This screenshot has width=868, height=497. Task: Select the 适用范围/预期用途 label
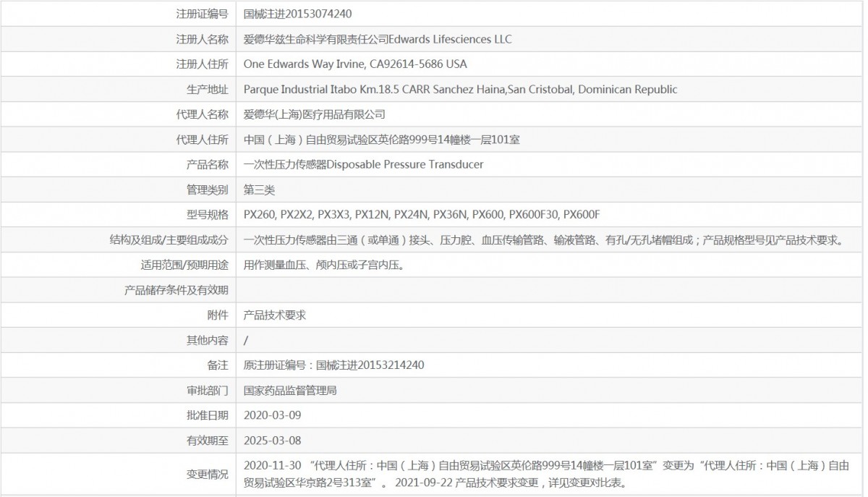pos(184,266)
